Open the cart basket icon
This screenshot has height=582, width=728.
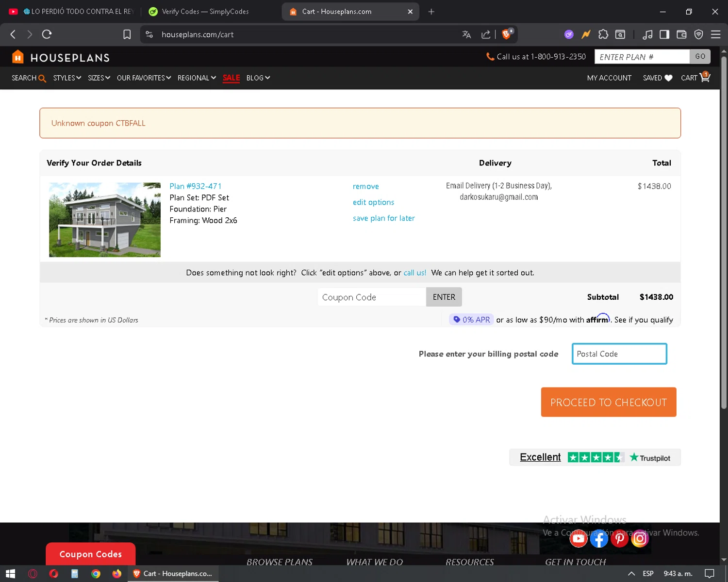click(705, 77)
